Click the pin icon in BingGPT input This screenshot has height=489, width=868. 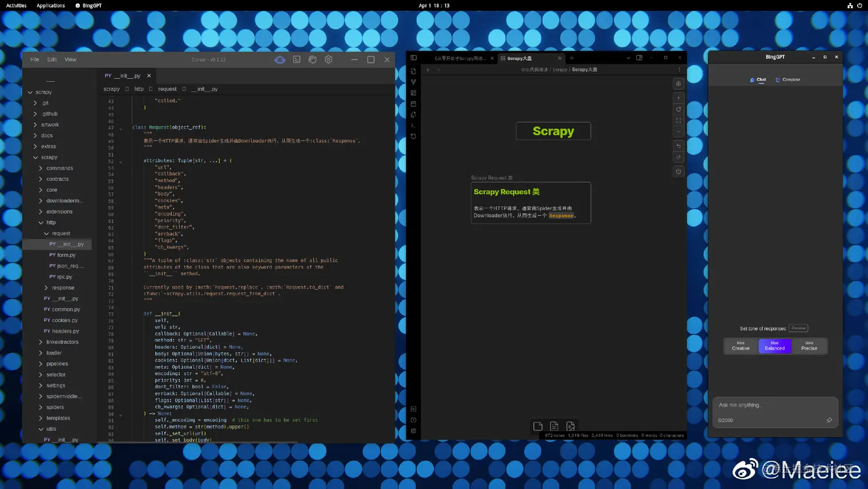(829, 420)
